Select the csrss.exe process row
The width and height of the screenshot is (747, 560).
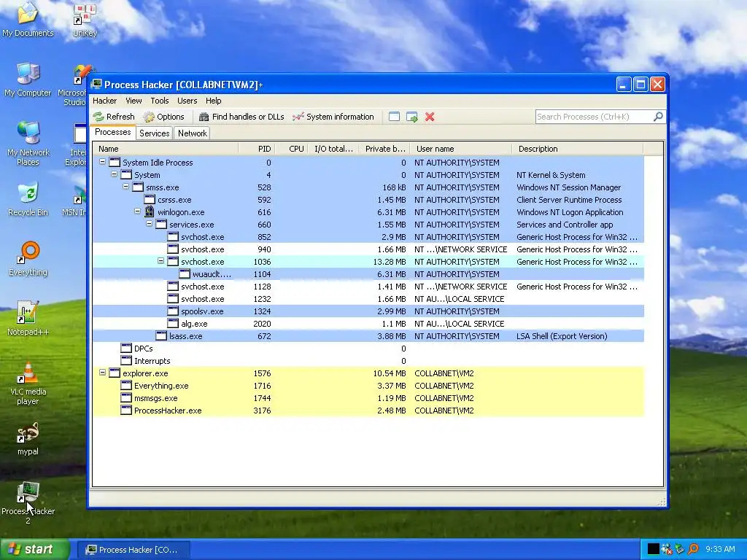tap(368, 200)
